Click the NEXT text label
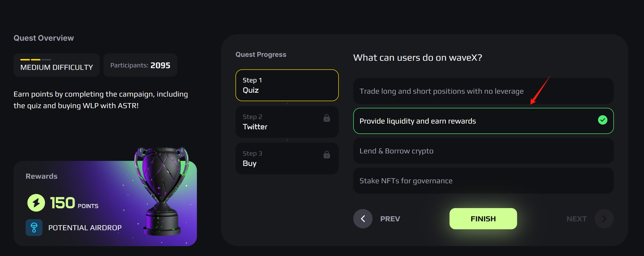Viewport: 644px width, 256px height. pos(576,219)
